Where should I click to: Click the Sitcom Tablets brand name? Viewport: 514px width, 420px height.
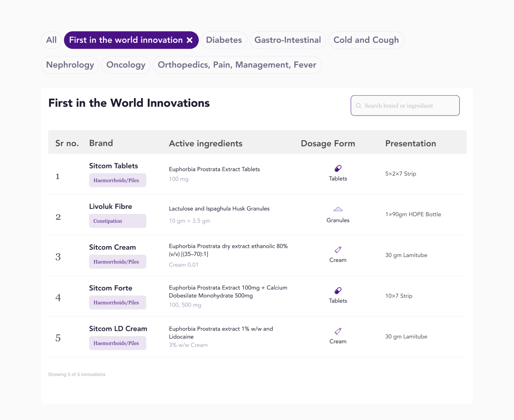click(113, 166)
